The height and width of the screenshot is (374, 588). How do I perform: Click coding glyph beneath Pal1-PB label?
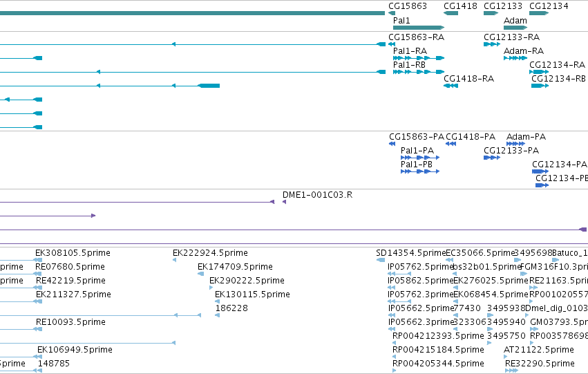coord(420,171)
